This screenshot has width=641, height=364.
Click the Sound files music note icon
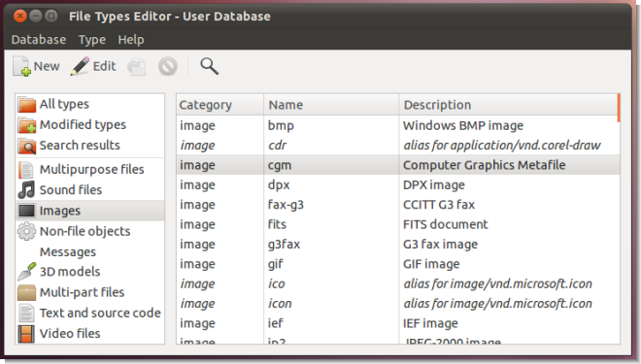[26, 190]
